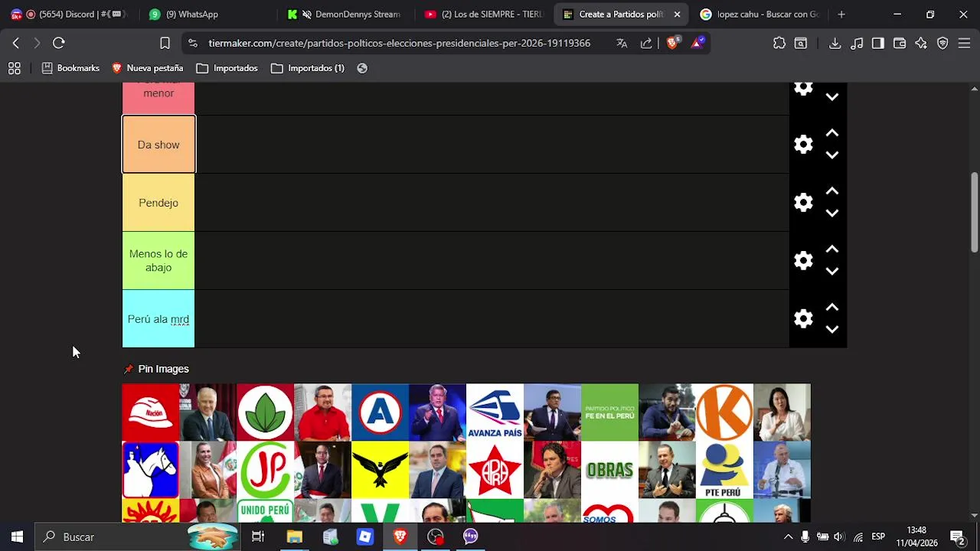This screenshot has width=980, height=551.
Task: Click the Pin Images option
Action: coord(156,369)
